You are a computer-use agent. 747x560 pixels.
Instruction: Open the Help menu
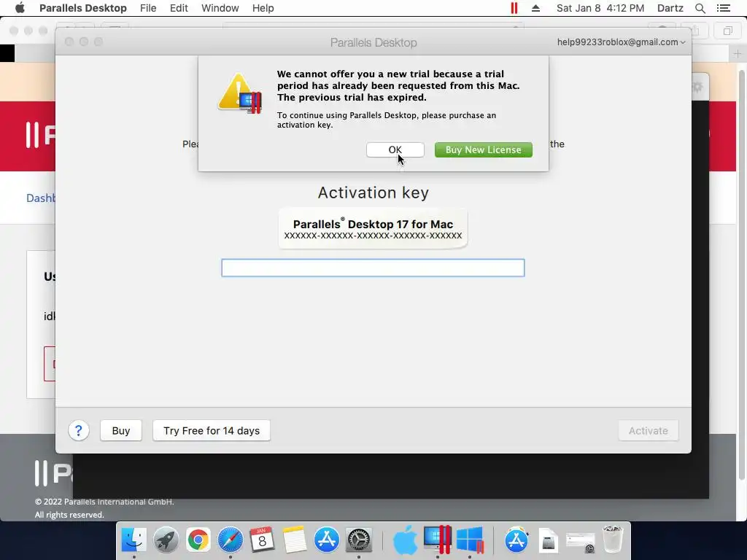click(263, 8)
